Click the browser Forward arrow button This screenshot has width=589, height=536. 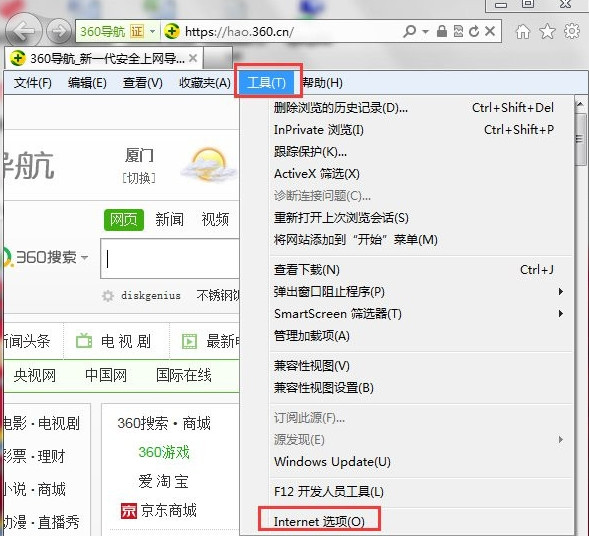pos(59,31)
